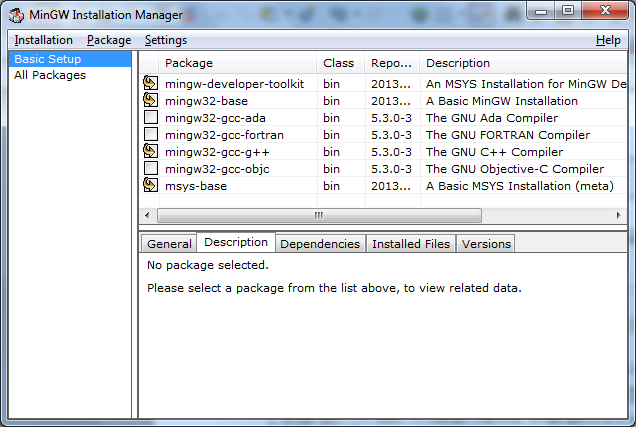Click install-marked icon for mingw32-base
The width and height of the screenshot is (636, 427).
tap(150, 100)
